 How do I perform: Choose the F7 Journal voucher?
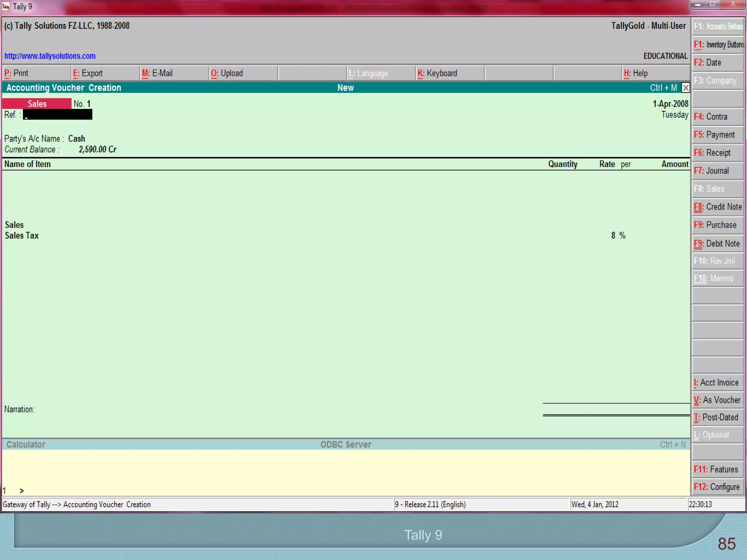click(x=717, y=171)
